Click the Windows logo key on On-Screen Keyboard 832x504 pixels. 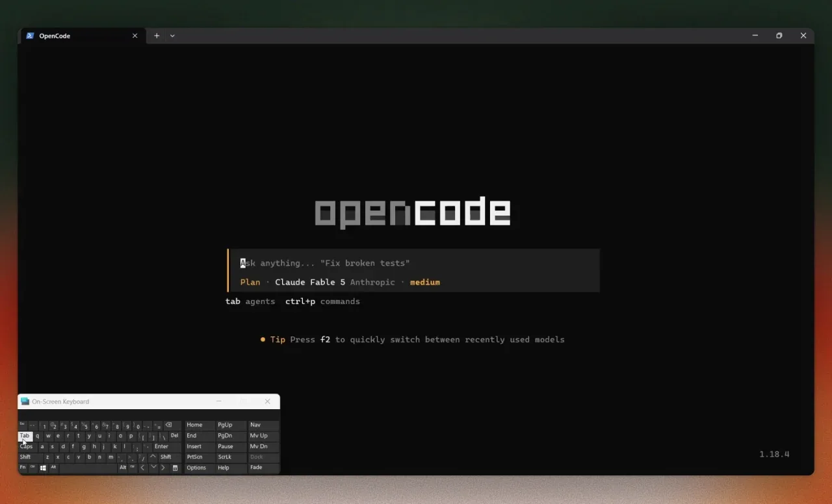(43, 468)
